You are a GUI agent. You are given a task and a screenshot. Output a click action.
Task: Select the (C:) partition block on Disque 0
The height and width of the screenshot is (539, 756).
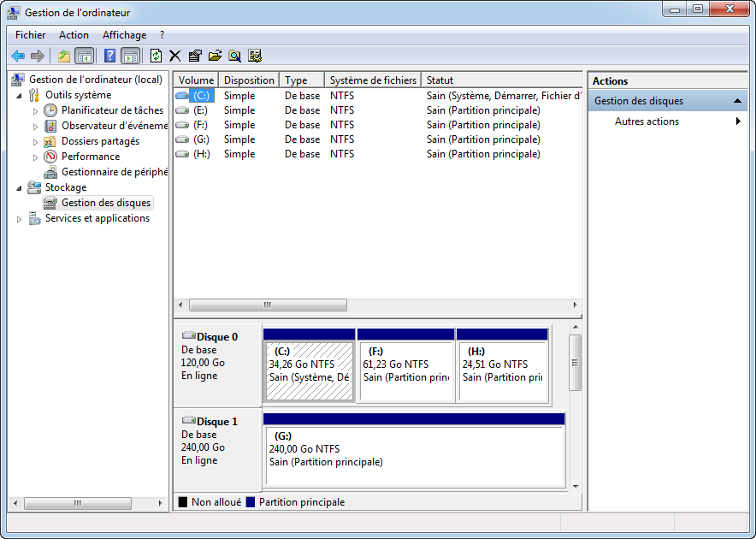point(310,370)
